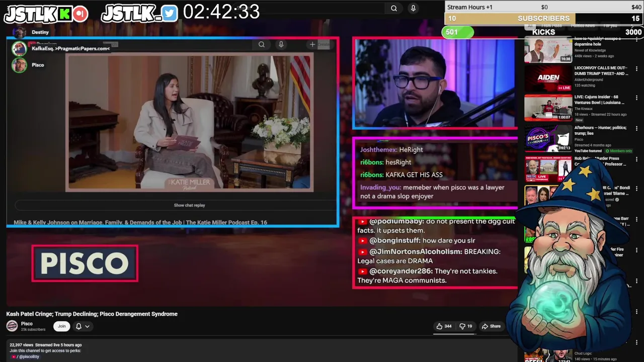
Task: Click the notification bell beside Join
Action: (78, 326)
